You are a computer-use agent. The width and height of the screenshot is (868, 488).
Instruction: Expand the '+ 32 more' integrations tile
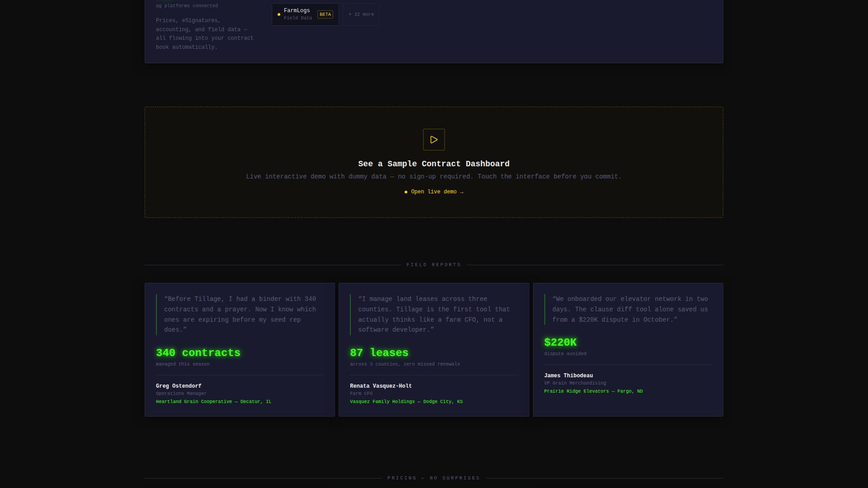pos(361,14)
